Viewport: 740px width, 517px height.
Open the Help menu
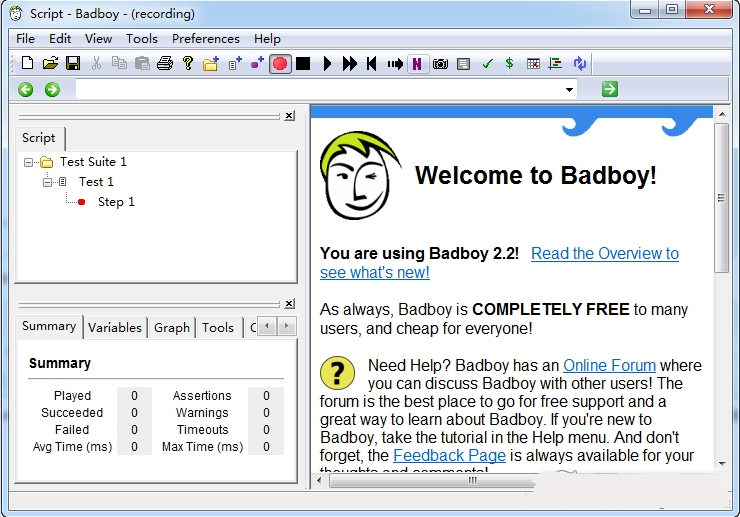267,39
